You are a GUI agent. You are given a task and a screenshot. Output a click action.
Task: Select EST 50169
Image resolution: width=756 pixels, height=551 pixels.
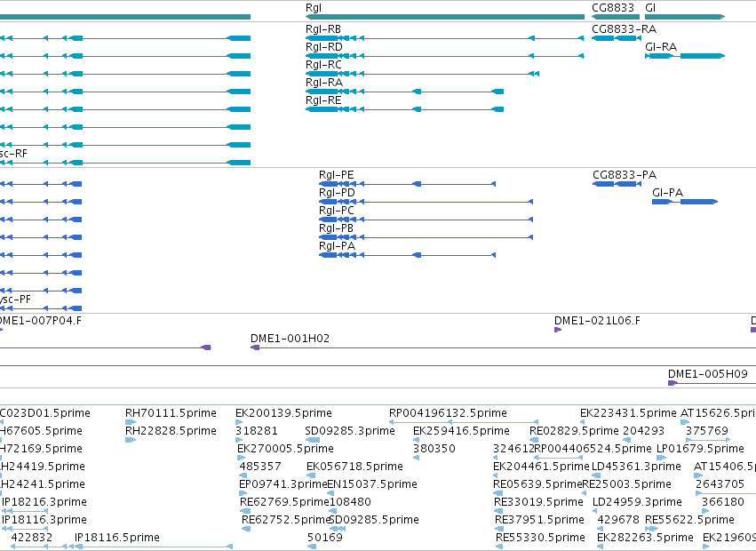(x=312, y=547)
